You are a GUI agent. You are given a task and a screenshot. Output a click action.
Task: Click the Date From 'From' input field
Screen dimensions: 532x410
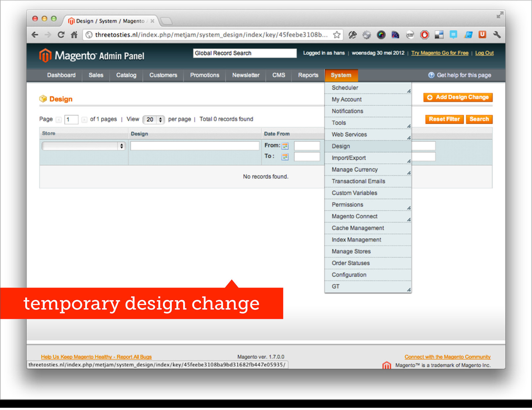[x=307, y=146]
